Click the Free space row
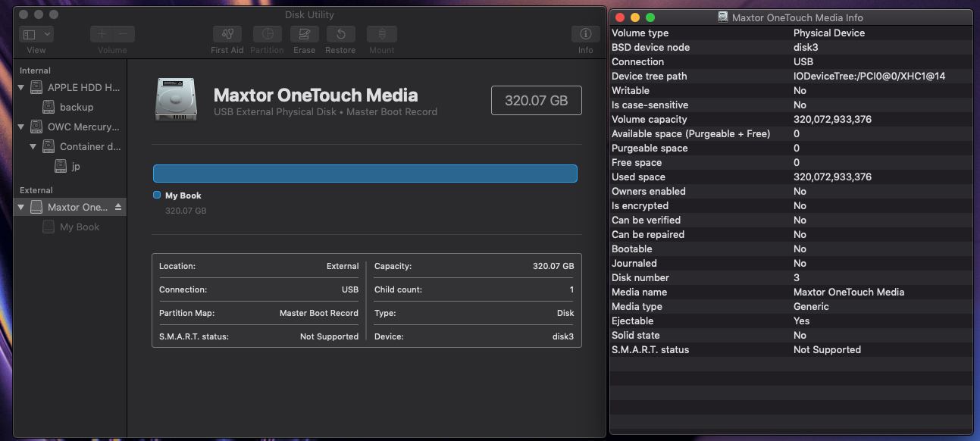Image resolution: width=980 pixels, height=441 pixels. pyautogui.click(x=791, y=162)
